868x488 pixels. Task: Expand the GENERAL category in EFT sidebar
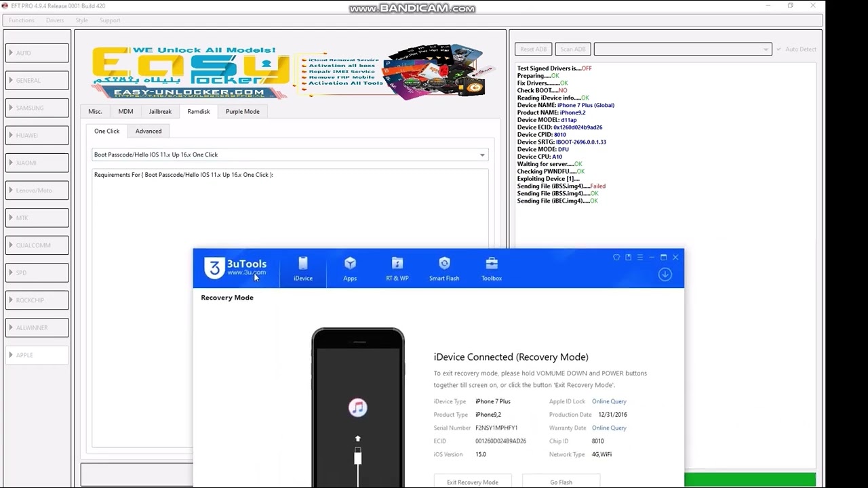click(x=37, y=81)
